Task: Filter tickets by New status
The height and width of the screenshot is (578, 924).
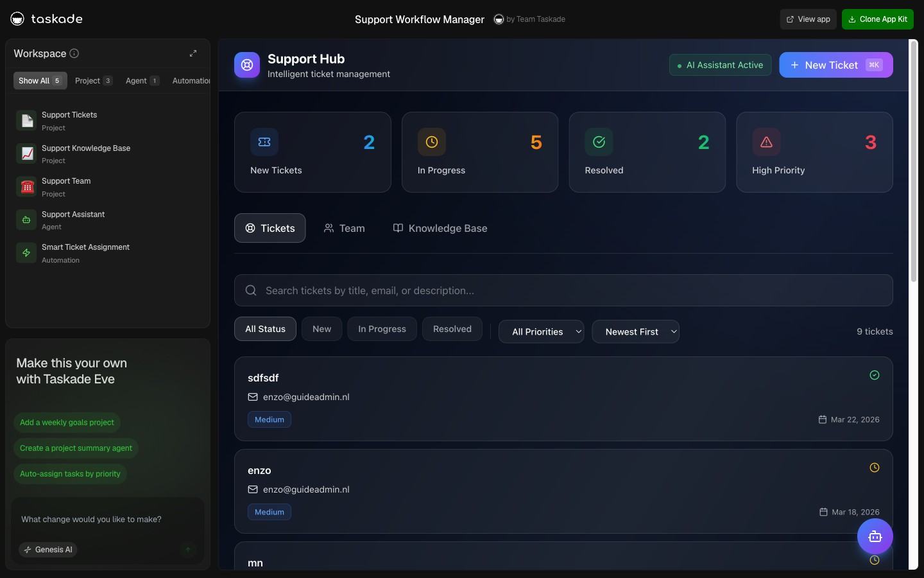Action: [x=321, y=329]
